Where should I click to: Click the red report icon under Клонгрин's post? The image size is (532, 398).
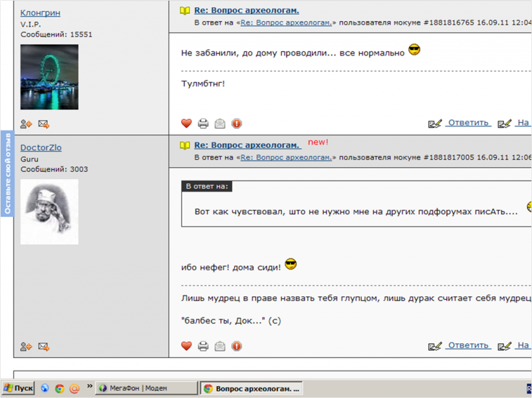237,123
